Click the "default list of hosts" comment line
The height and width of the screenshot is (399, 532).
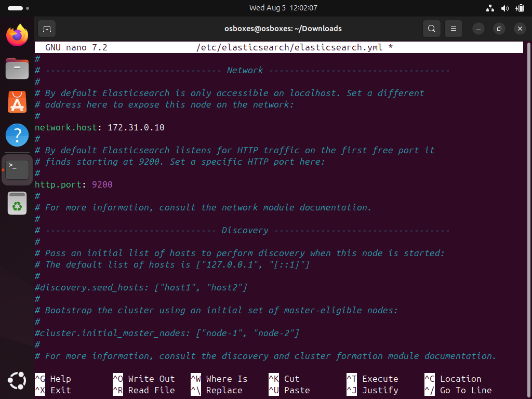pos(172,264)
